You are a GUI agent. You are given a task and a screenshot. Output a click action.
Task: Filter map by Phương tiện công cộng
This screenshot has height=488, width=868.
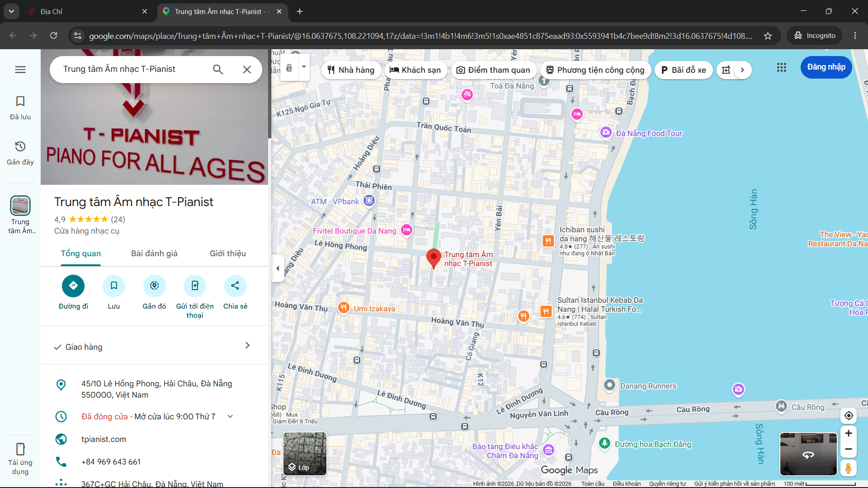596,70
